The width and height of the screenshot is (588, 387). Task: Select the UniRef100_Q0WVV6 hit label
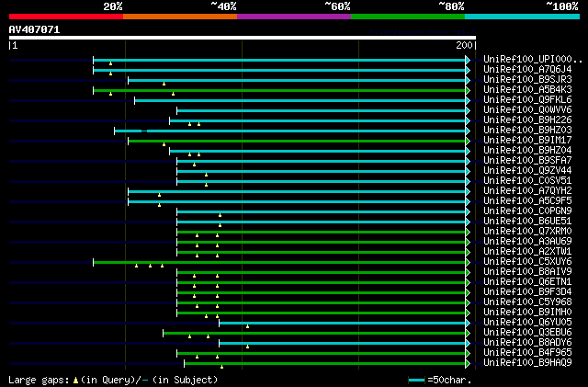[x=527, y=110]
